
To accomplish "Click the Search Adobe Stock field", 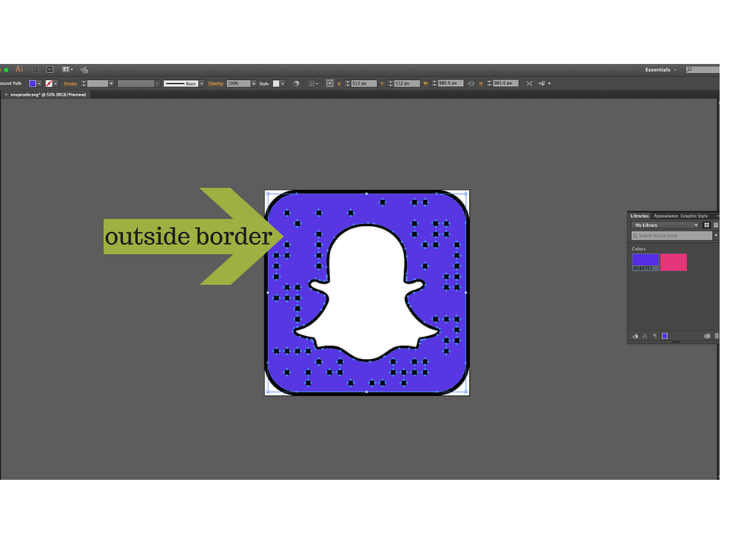I will click(672, 236).
